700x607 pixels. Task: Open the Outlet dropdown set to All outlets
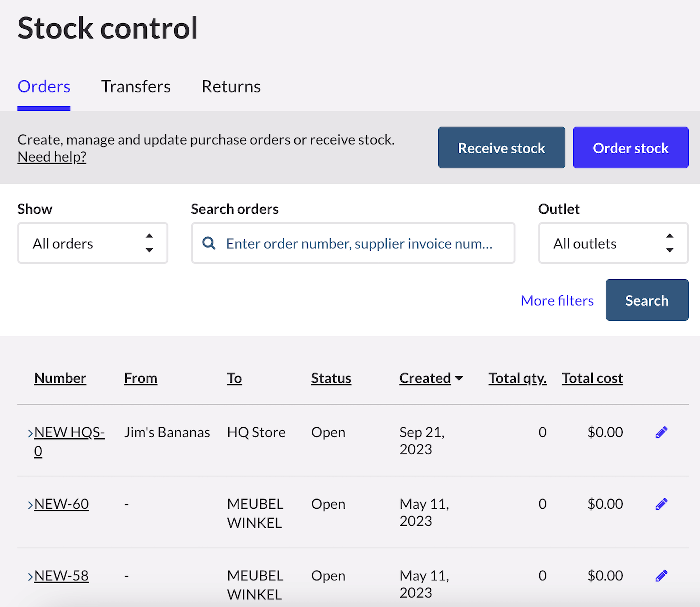pos(613,243)
